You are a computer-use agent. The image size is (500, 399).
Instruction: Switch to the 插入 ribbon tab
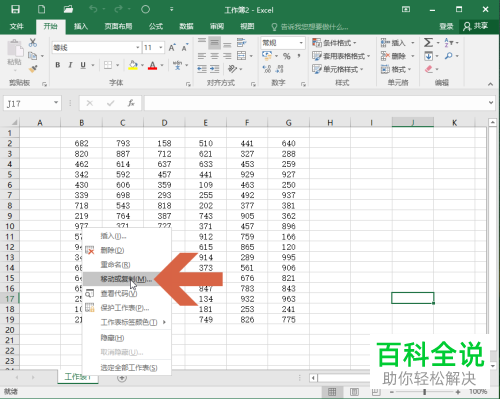81,26
